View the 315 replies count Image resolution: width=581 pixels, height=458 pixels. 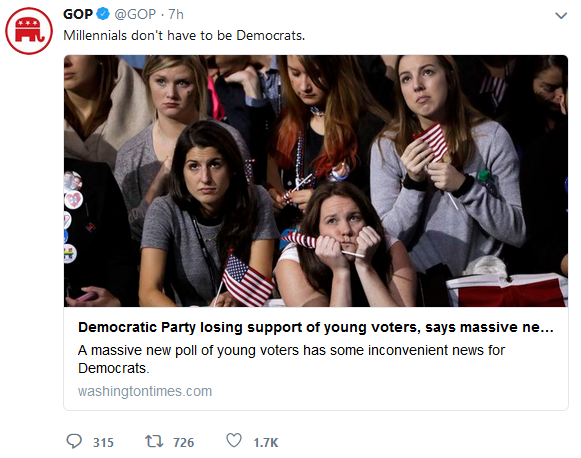[x=103, y=442]
